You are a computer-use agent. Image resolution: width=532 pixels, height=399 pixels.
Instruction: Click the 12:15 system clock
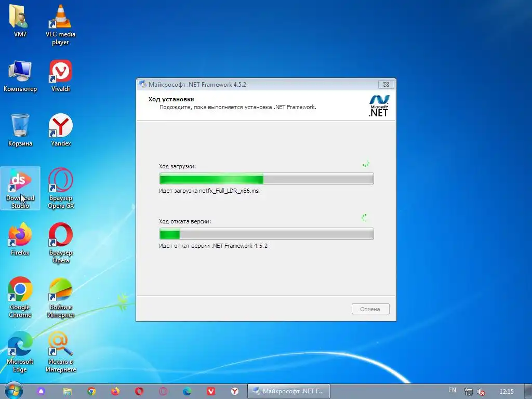(506, 392)
